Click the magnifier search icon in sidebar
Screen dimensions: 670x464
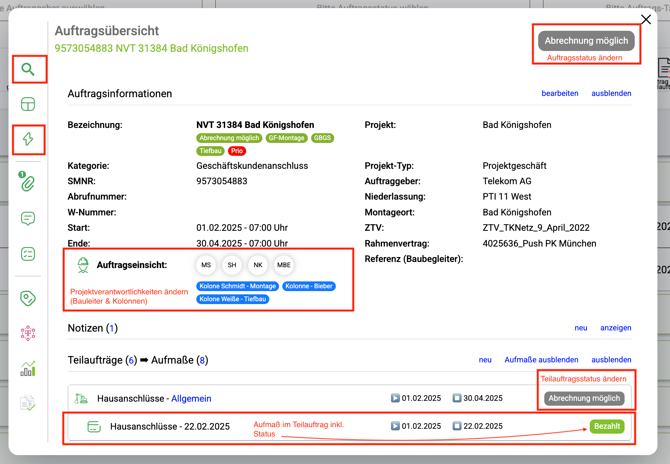tap(28, 69)
